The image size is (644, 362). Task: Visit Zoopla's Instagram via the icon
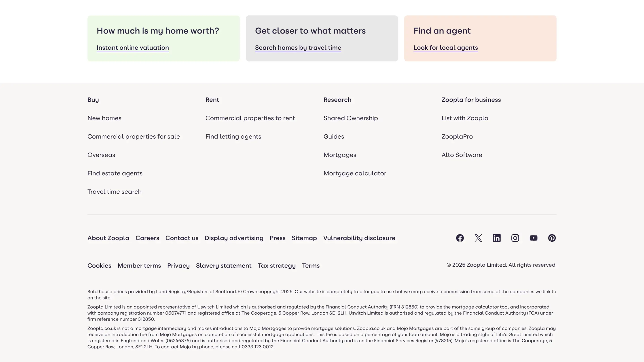[515, 238]
